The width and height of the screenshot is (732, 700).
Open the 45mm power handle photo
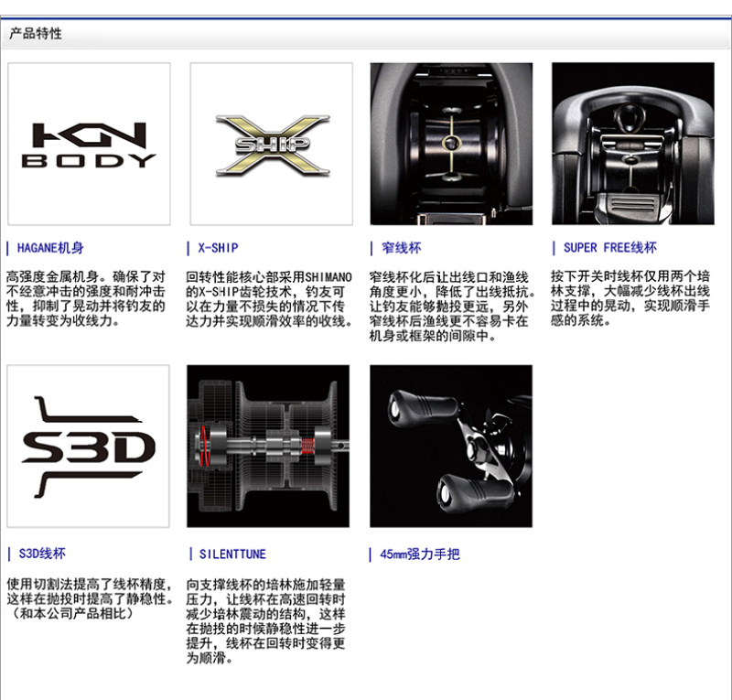point(450,446)
